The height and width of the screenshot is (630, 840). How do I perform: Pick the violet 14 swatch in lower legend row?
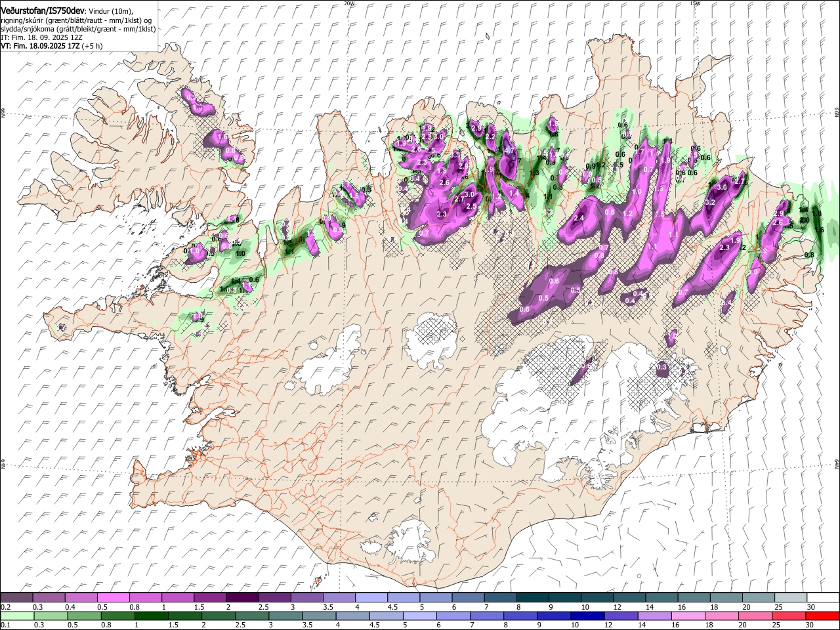(655, 616)
